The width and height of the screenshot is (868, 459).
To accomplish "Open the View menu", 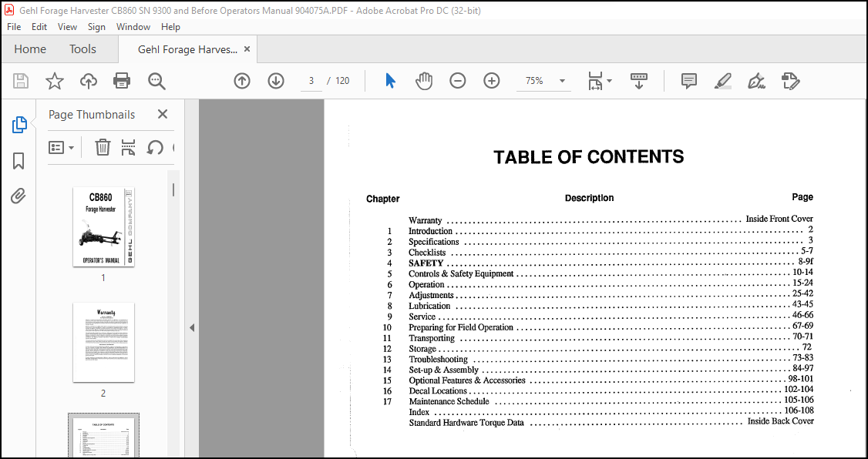I will (x=68, y=26).
